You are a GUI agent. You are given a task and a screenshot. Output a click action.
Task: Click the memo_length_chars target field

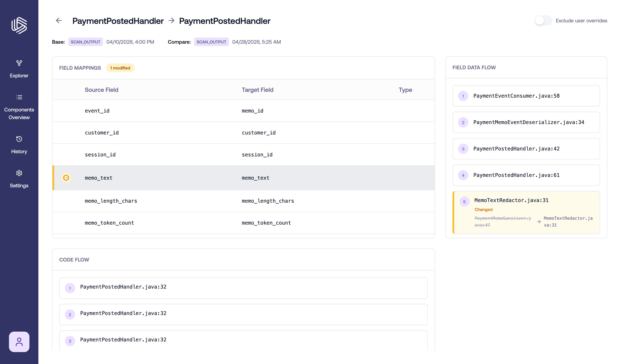[x=268, y=201]
